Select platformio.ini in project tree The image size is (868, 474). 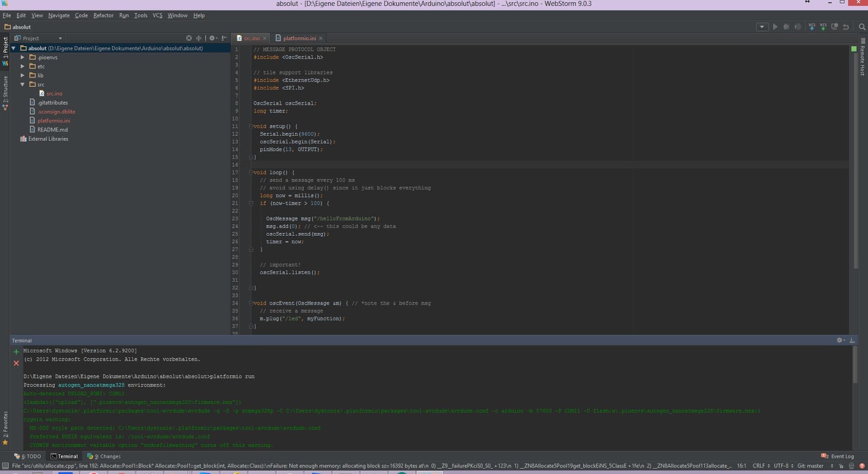pyautogui.click(x=50, y=121)
